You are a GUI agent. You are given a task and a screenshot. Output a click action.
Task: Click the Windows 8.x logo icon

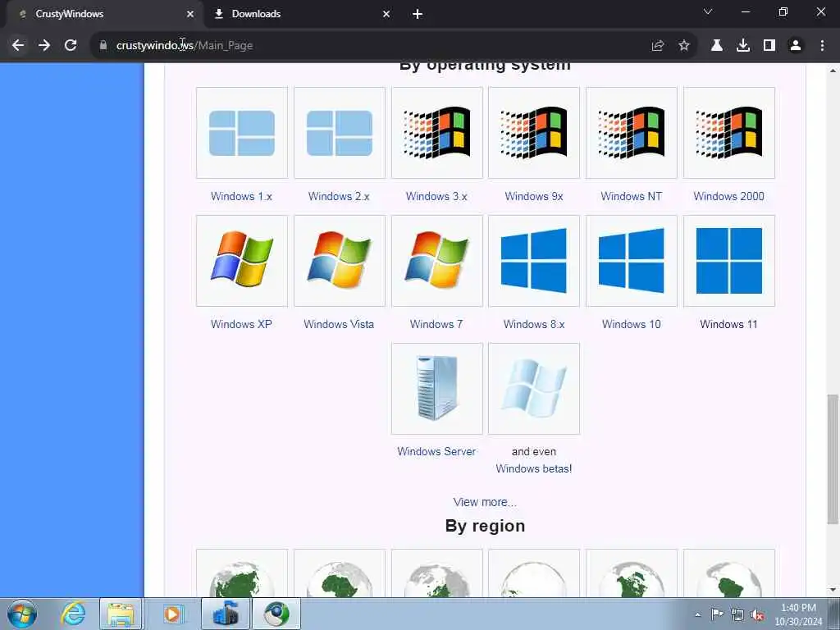coord(534,261)
